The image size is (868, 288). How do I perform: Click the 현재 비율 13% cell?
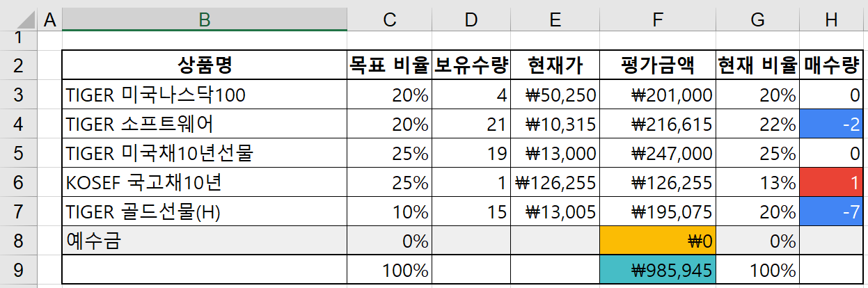(x=758, y=182)
